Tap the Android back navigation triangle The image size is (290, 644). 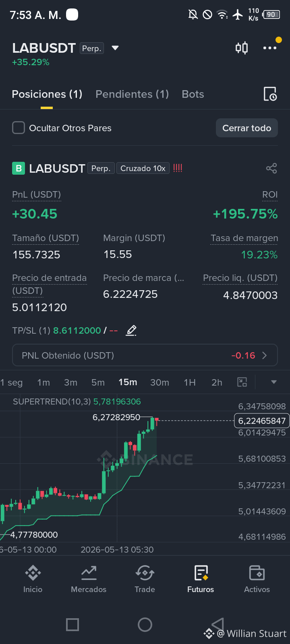coord(217,625)
